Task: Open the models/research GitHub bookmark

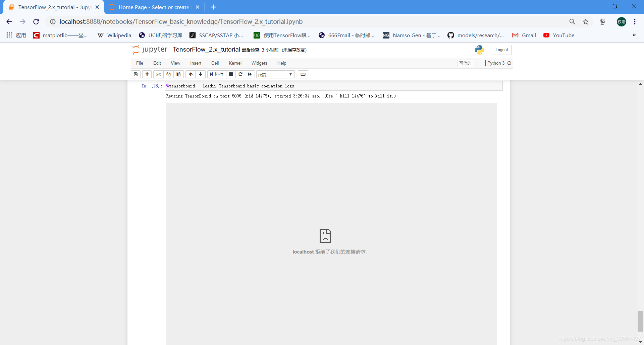Action: coord(476,35)
